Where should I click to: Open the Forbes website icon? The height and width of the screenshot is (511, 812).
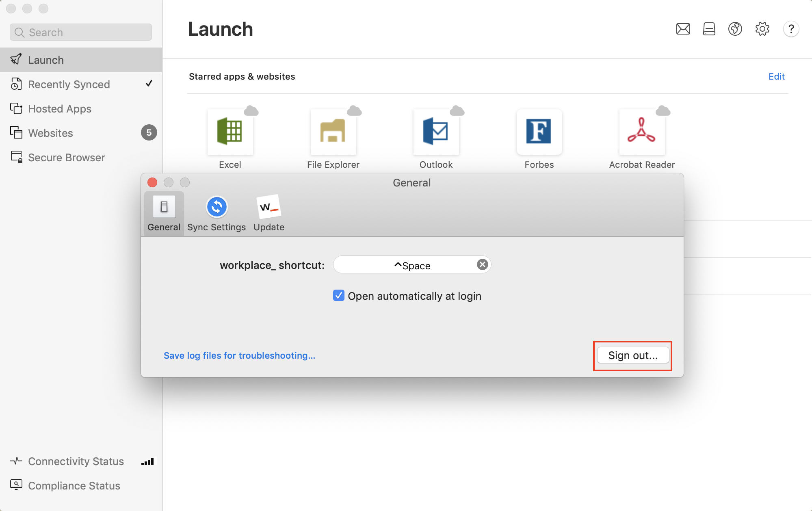(x=539, y=132)
